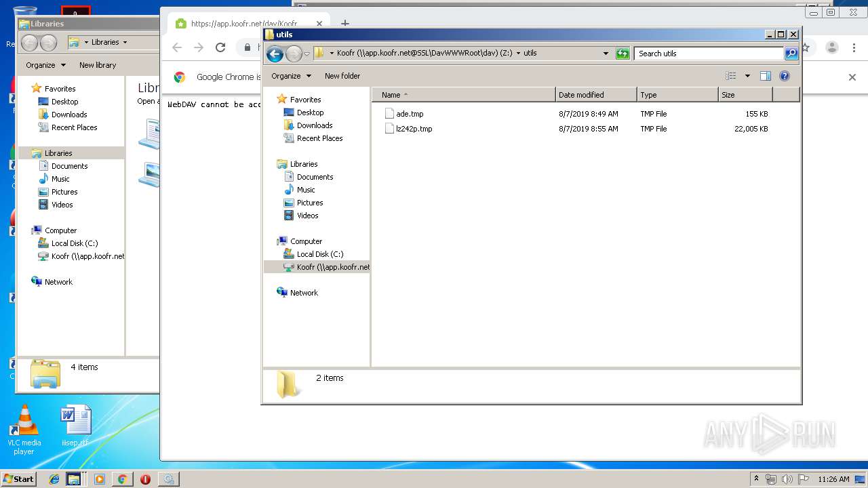Open a new Chrome tab
868x488 pixels.
(344, 23)
